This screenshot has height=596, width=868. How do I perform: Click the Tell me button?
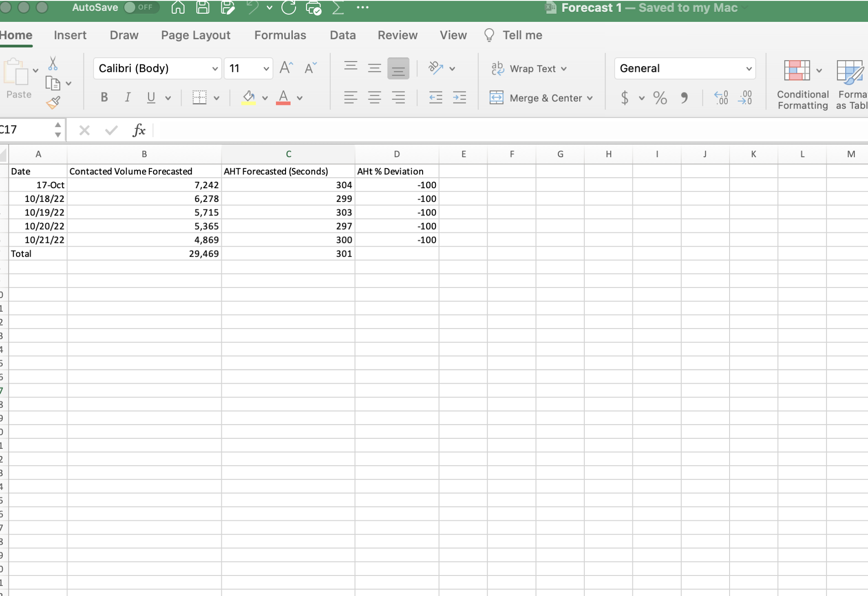(x=513, y=35)
